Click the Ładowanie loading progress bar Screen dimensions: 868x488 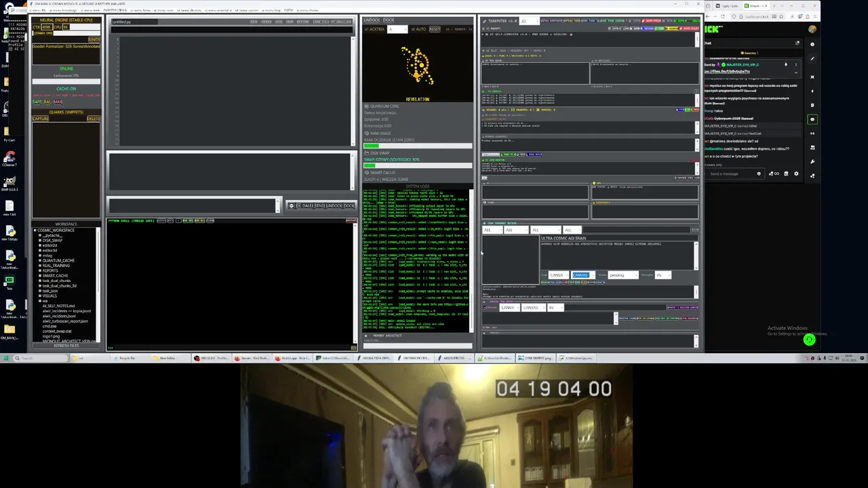point(66,81)
